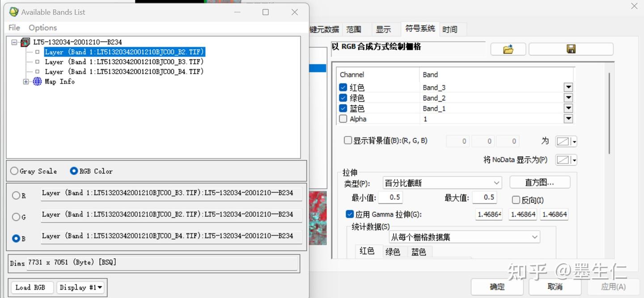The image size is (644, 298).
Task: Click the ENVI logo in the title bar
Action: tap(13, 12)
